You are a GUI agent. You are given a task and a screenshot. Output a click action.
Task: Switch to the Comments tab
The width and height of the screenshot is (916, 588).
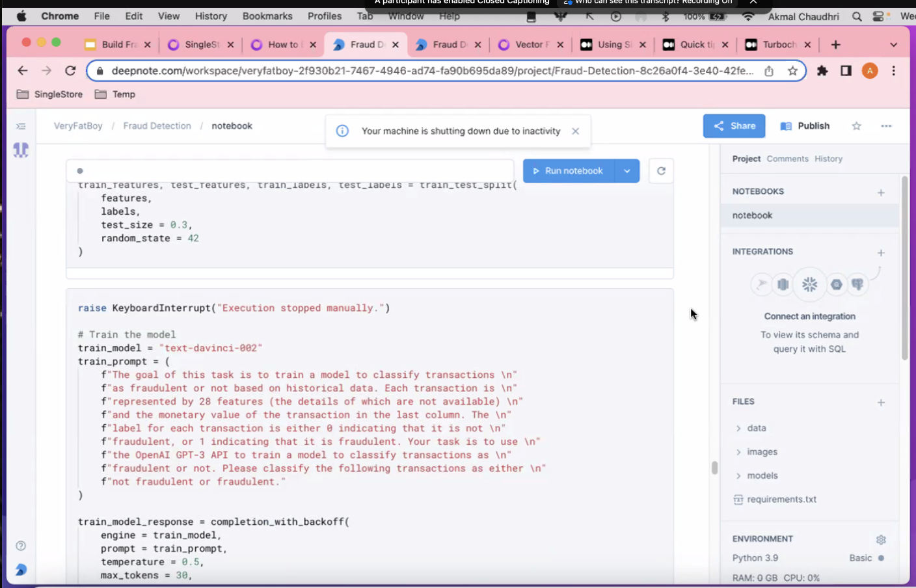[x=787, y=159]
